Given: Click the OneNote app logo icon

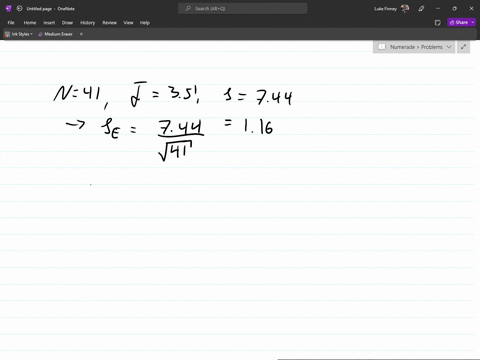Looking at the screenshot, I should 9,9.
